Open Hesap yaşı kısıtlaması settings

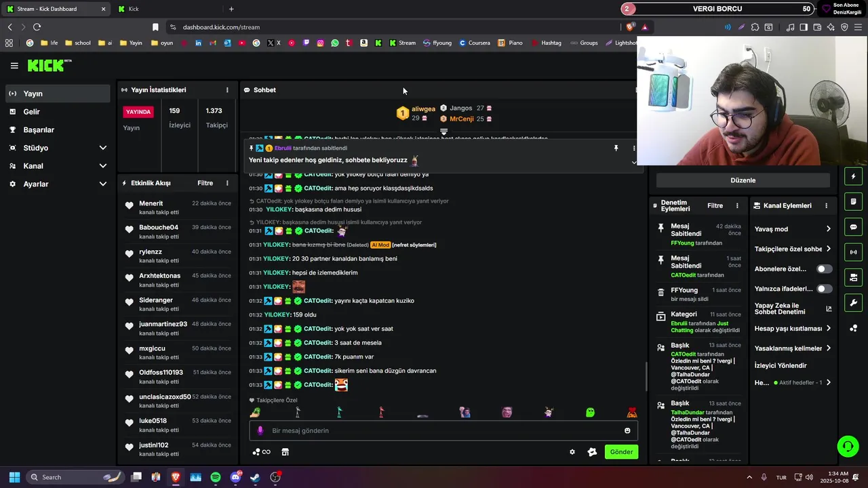793,329
